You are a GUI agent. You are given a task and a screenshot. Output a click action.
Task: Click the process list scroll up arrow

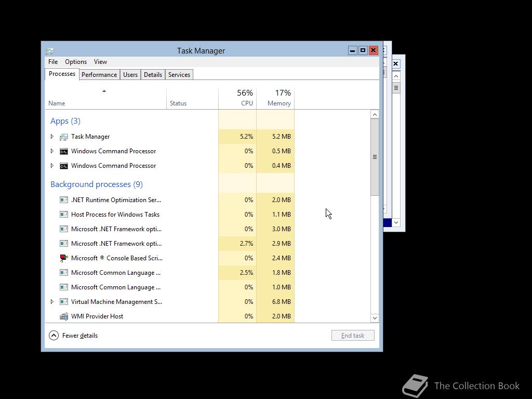tap(375, 114)
